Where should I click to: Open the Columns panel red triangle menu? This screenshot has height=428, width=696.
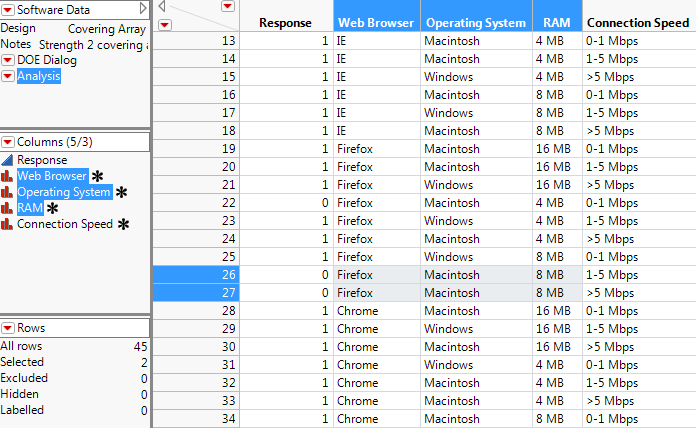[8, 142]
